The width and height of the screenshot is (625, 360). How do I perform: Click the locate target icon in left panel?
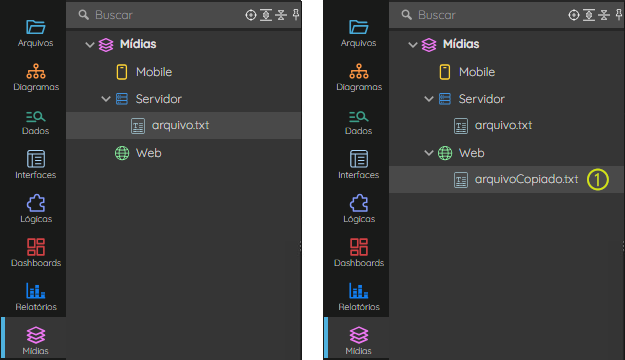point(251,15)
